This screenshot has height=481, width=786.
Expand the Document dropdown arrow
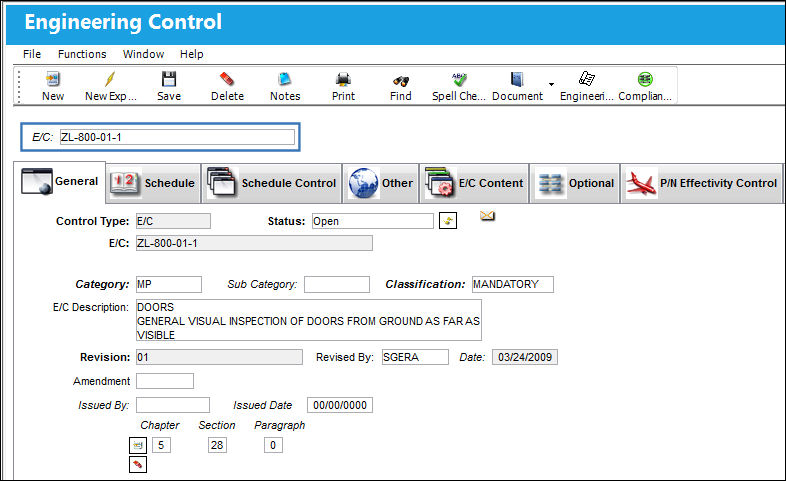coord(551,84)
